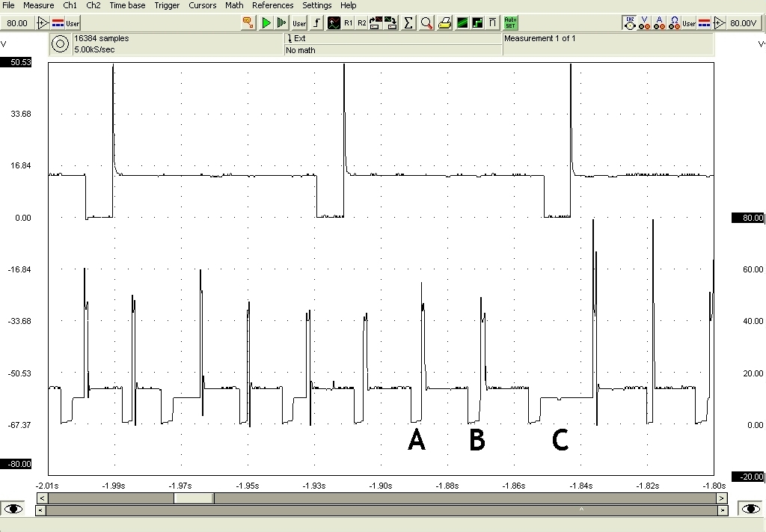The height and width of the screenshot is (532, 766).
Task: Click the printer icon to print
Action: coord(444,23)
